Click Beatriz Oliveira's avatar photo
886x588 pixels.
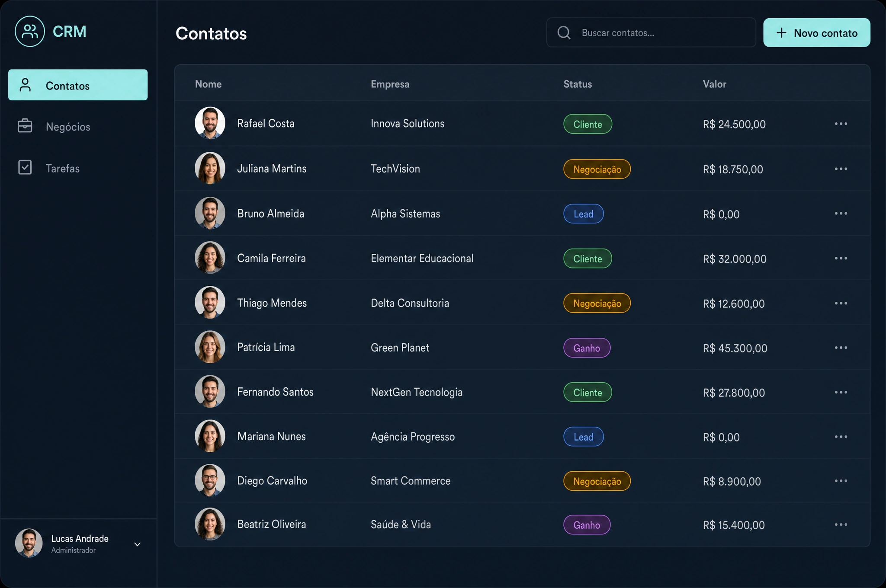(x=210, y=524)
